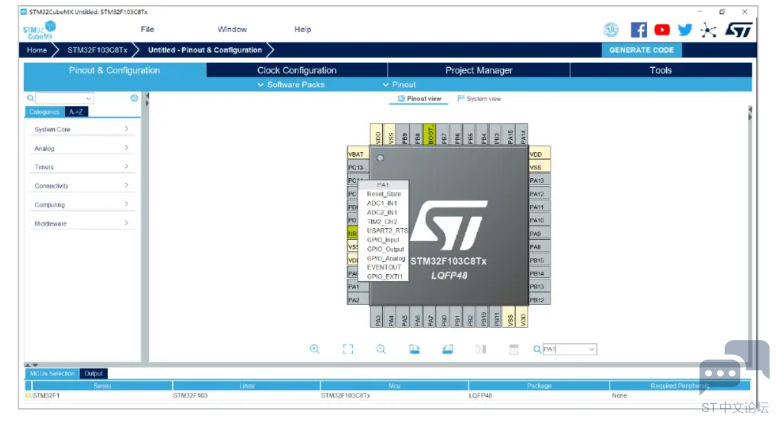The width and height of the screenshot is (778, 423).
Task: Open the Window menu
Action: pos(232,29)
